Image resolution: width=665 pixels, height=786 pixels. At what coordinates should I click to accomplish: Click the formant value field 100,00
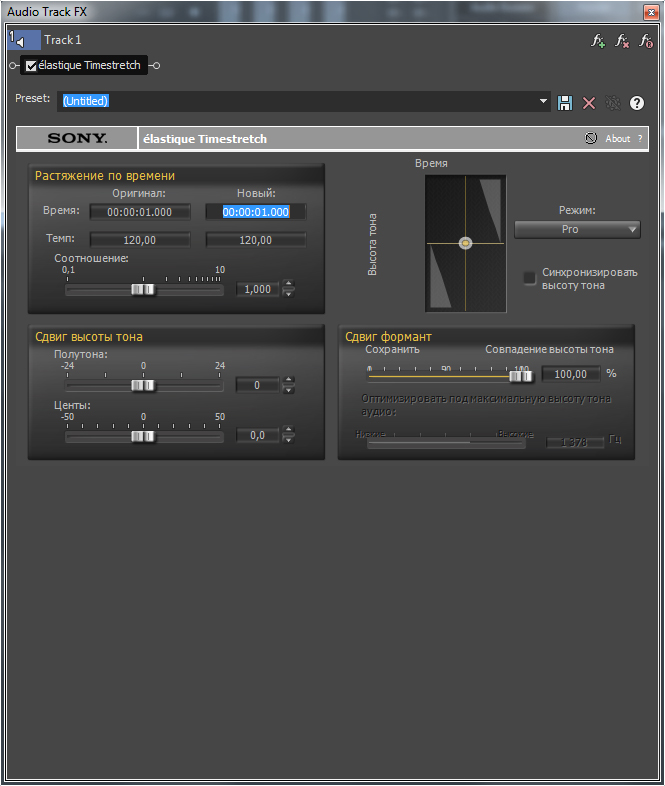point(571,374)
